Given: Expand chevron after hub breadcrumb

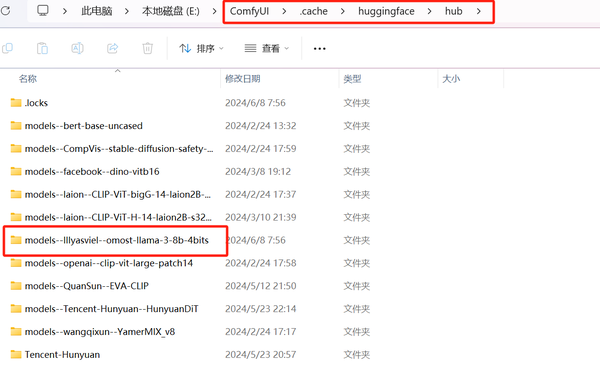Looking at the screenshot, I should point(479,11).
